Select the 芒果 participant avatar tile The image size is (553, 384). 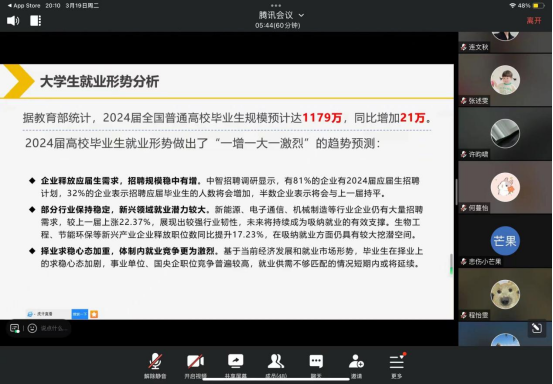tap(505, 241)
